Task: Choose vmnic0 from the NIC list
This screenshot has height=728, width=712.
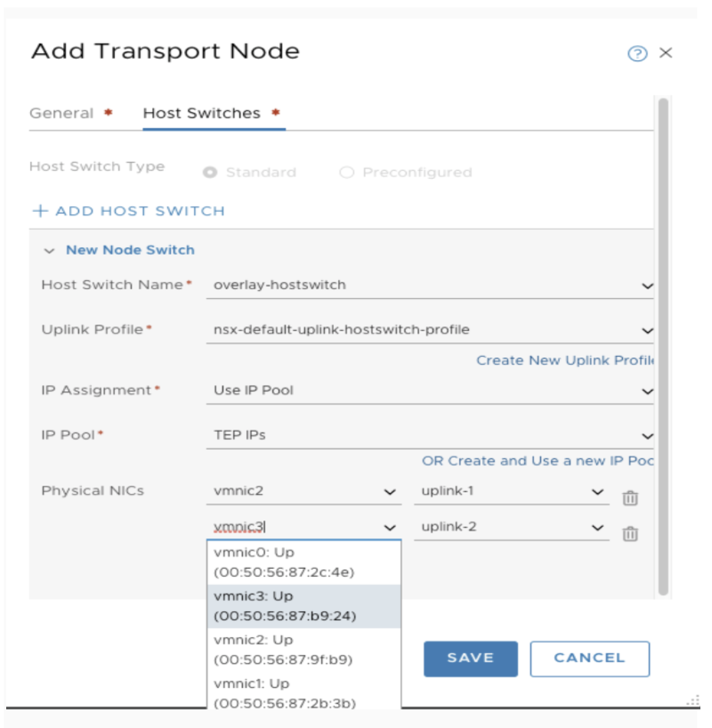Action: pyautogui.click(x=284, y=562)
